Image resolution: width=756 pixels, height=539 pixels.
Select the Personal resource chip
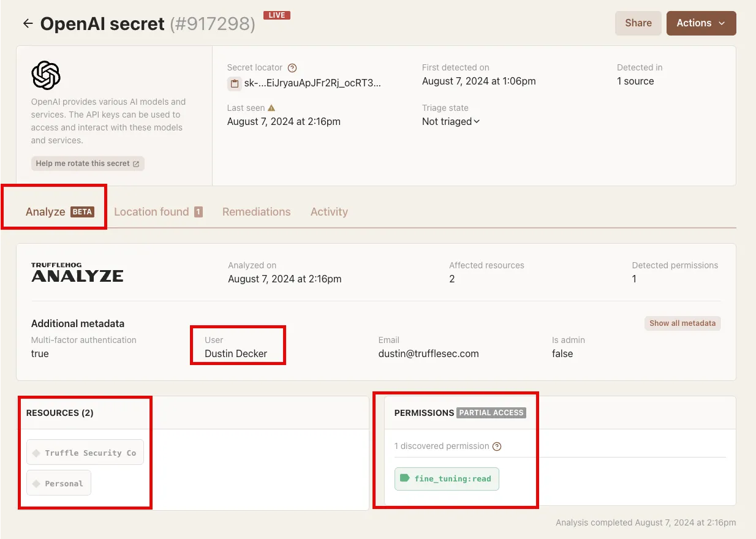coord(59,483)
